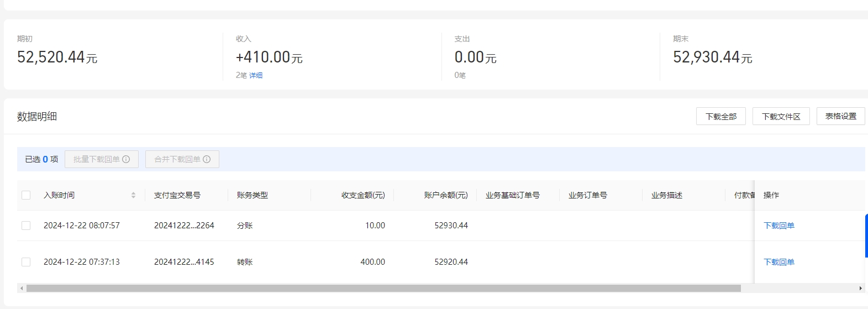The width and height of the screenshot is (868, 309).
Task: Open the 详细 link under 收入
Action: pos(256,75)
